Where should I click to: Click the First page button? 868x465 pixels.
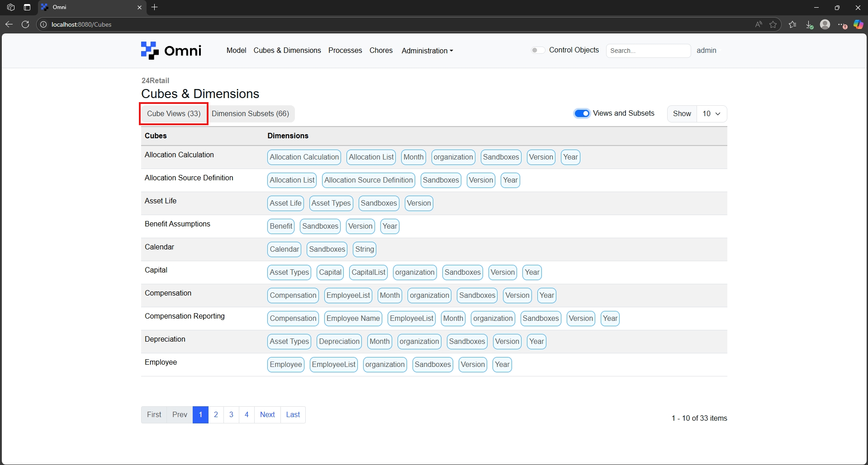click(x=154, y=415)
